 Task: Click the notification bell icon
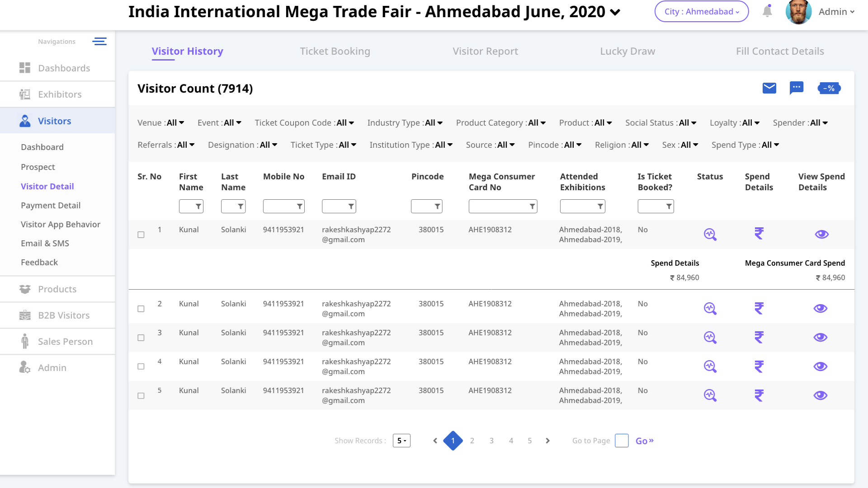[x=767, y=11]
